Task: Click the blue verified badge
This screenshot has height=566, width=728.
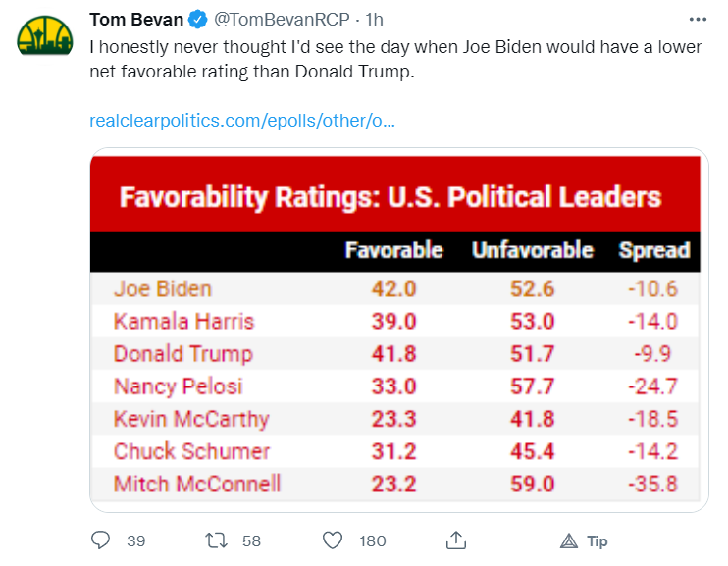Action: pyautogui.click(x=198, y=20)
